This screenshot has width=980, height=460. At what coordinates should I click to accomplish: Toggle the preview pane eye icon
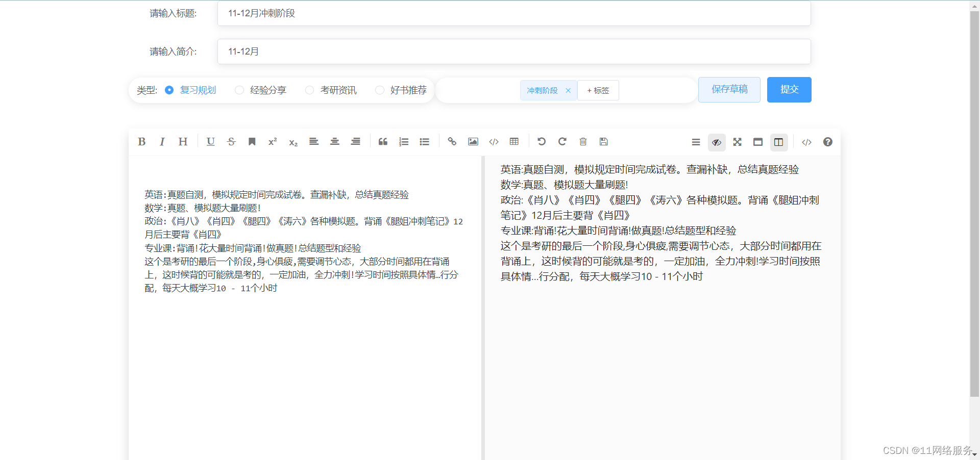(x=717, y=142)
